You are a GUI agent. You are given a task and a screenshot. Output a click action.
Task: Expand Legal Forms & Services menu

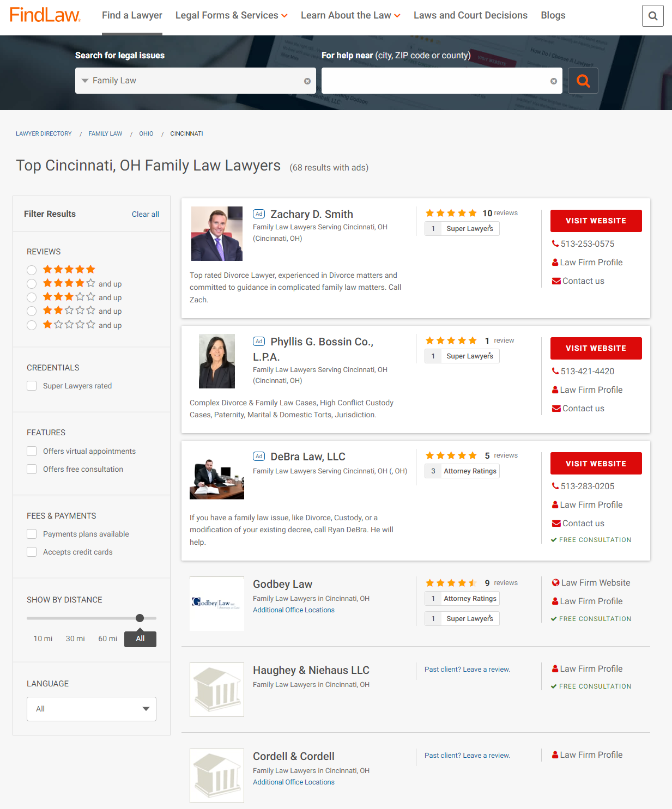tap(231, 15)
